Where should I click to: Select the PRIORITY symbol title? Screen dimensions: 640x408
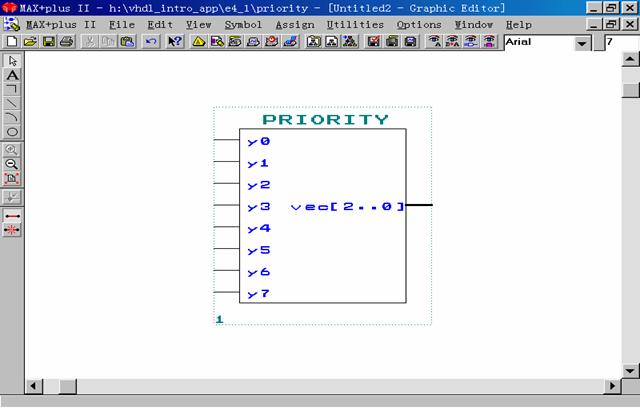click(325, 120)
